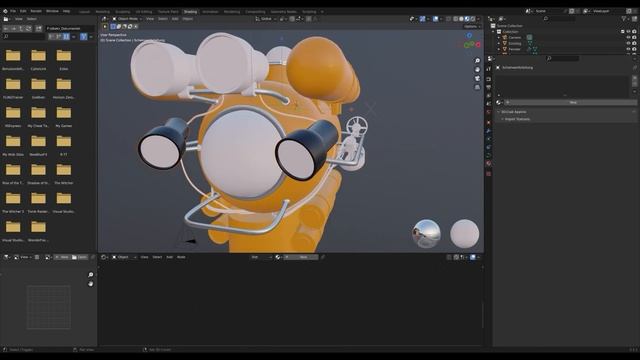This screenshot has width=640, height=360.
Task: Click New image button in image editor
Action: (x=62, y=257)
